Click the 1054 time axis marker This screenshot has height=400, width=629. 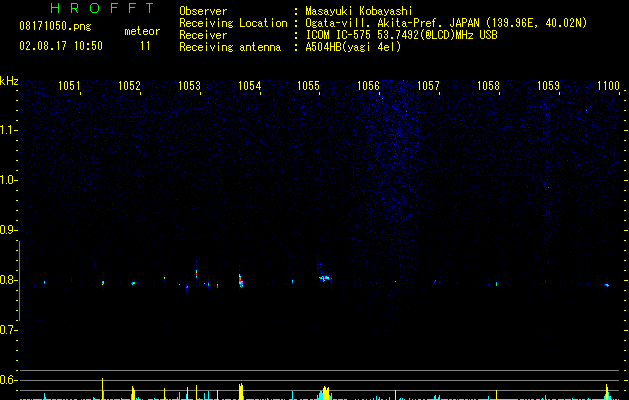pyautogui.click(x=249, y=86)
